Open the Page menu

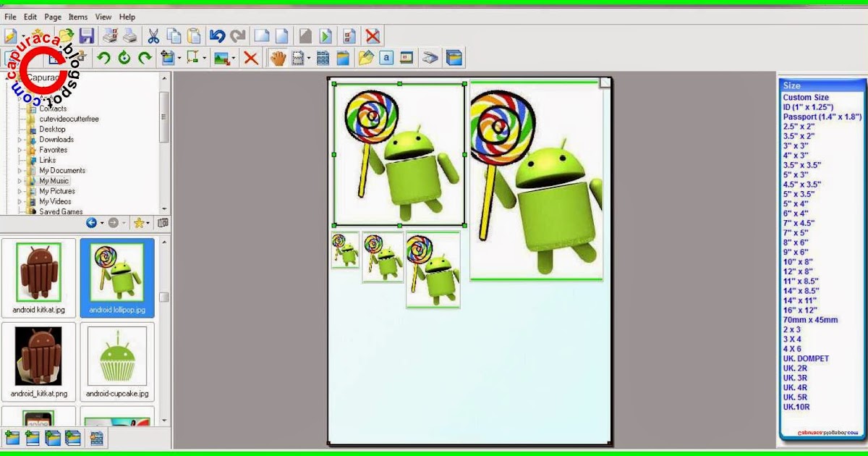pyautogui.click(x=52, y=16)
